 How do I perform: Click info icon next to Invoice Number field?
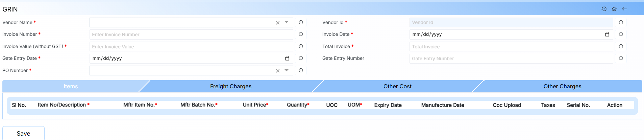point(301,34)
